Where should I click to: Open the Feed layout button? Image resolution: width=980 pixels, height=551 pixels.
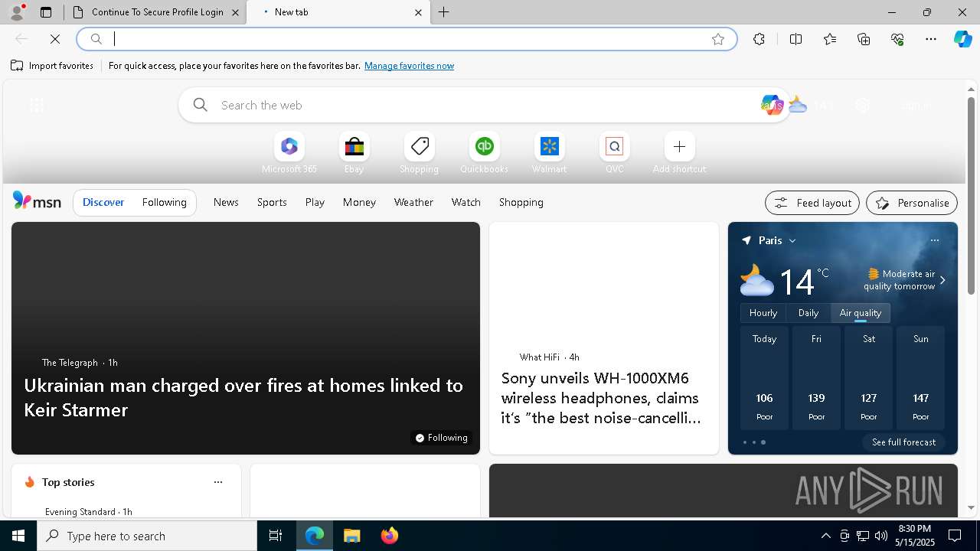812,203
